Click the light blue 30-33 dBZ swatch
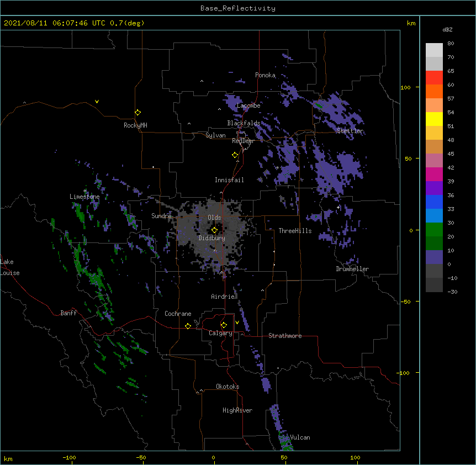Image resolution: width=476 pixels, height=465 pixels. (x=434, y=216)
